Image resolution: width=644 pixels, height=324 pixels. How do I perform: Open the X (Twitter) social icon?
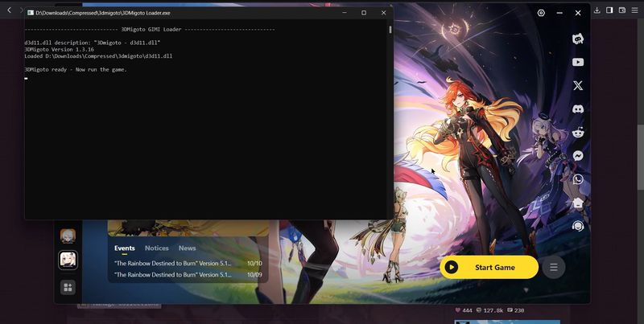click(578, 85)
